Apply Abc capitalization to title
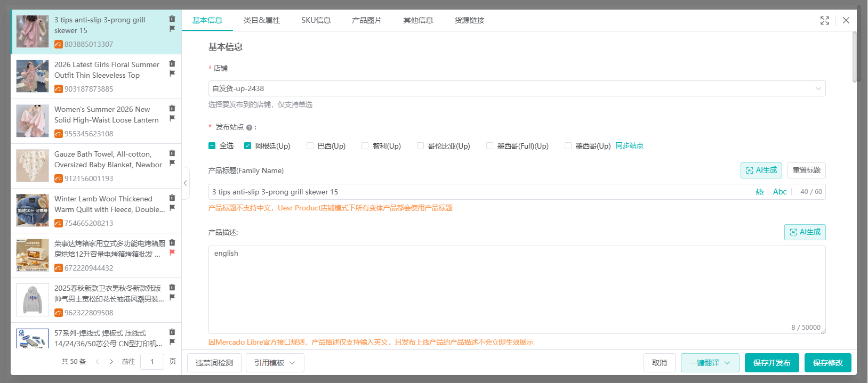The image size is (868, 383). point(779,192)
